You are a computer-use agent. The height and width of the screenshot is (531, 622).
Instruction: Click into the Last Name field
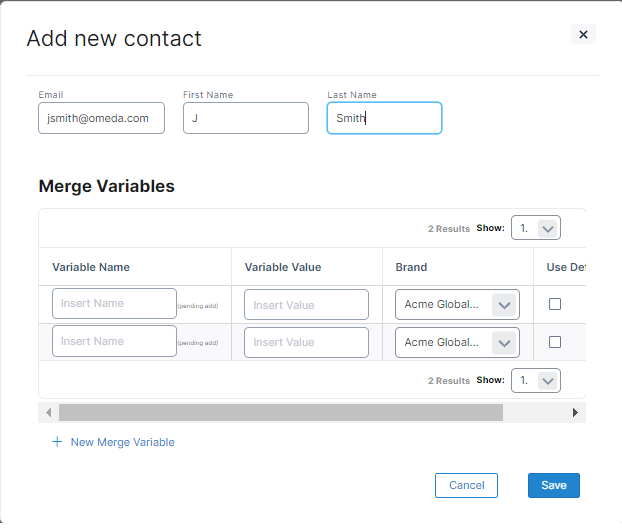(x=384, y=118)
